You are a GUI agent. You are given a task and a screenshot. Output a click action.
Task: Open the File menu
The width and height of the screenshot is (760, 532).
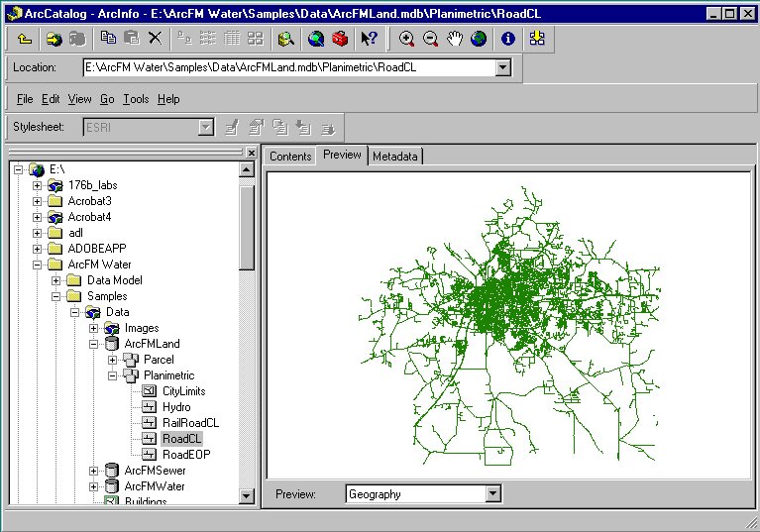click(25, 99)
